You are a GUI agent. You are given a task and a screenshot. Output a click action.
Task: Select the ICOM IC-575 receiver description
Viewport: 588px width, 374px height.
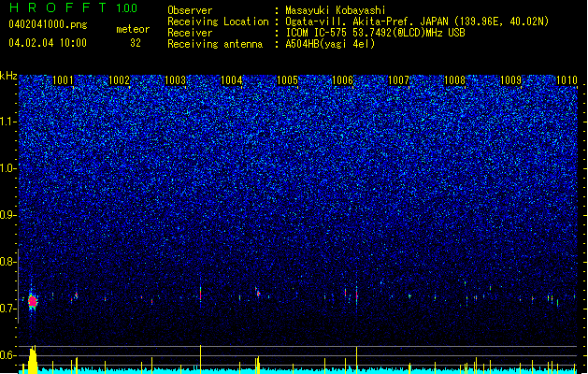[x=375, y=33]
